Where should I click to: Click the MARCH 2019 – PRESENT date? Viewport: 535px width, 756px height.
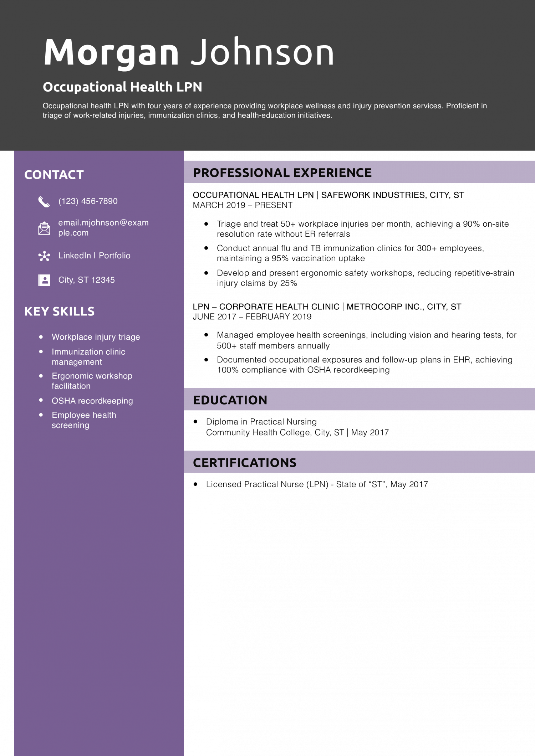pos(243,205)
